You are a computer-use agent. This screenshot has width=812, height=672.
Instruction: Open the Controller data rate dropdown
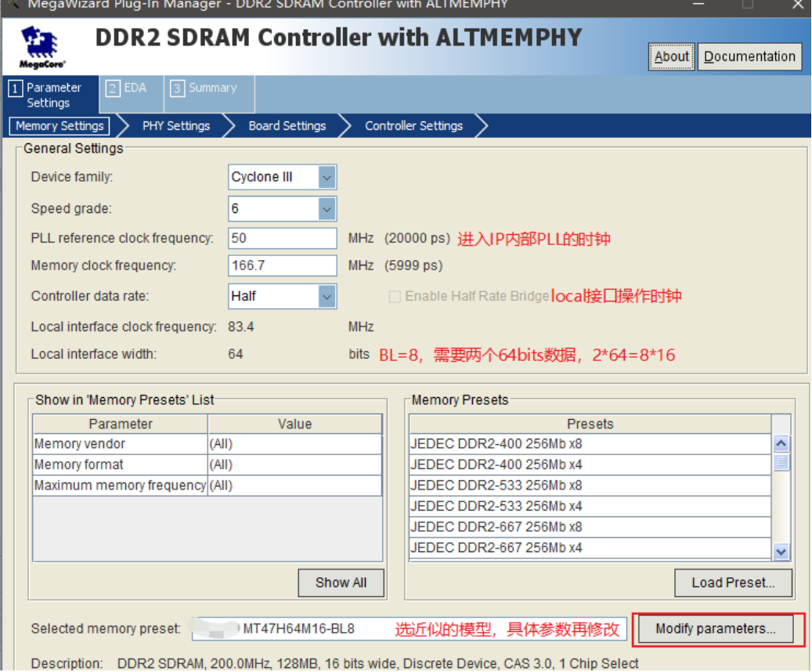click(x=327, y=296)
